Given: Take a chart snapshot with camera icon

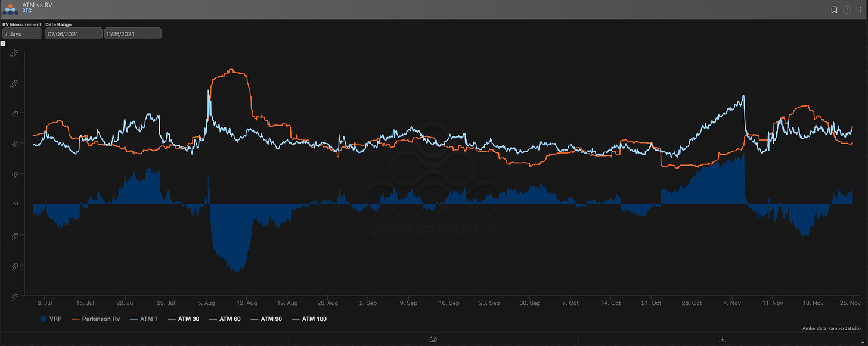Looking at the screenshot, I should [433, 339].
